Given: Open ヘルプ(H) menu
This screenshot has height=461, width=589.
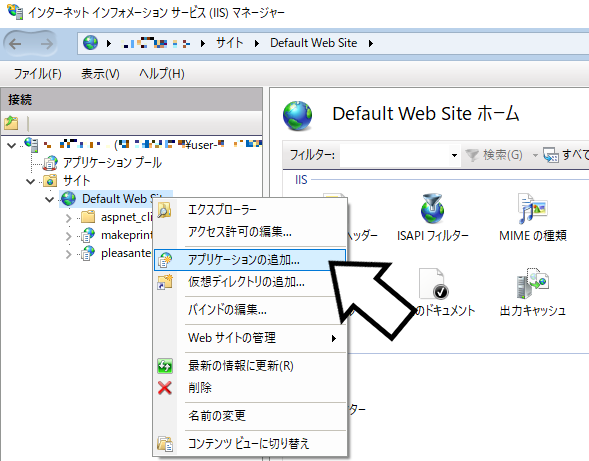Looking at the screenshot, I should (162, 74).
